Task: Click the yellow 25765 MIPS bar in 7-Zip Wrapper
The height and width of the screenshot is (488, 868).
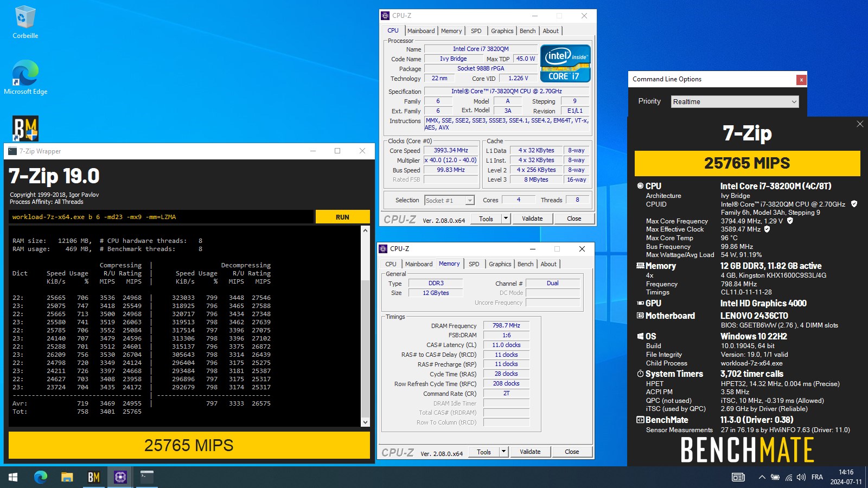Action: [x=189, y=445]
